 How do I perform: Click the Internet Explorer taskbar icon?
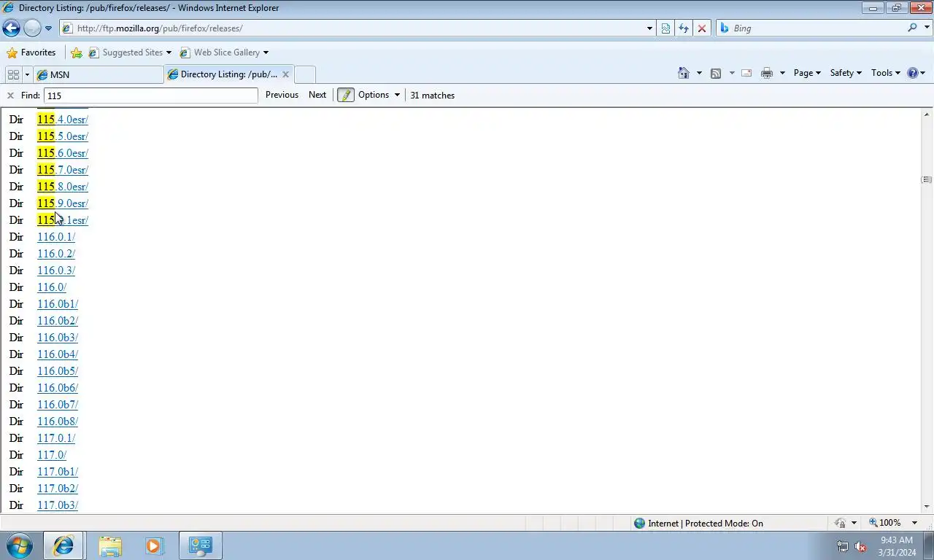[x=63, y=545]
